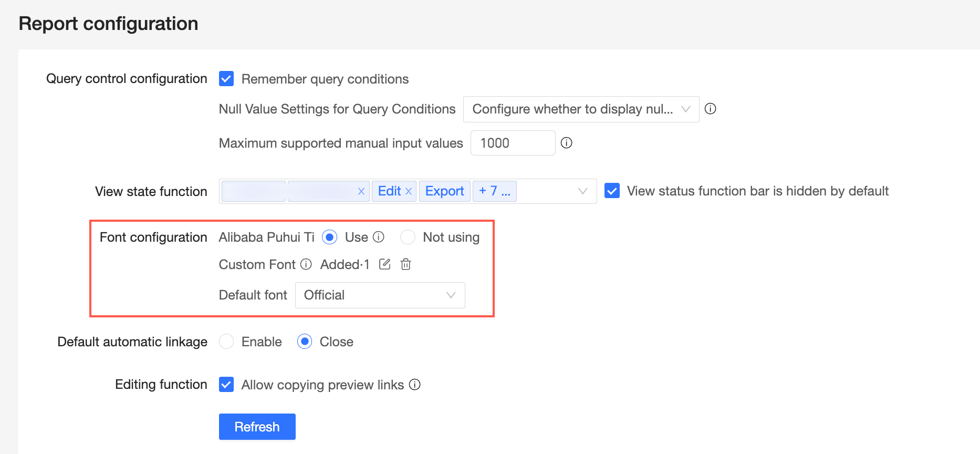Click the Export tag in View state function

pyautogui.click(x=444, y=191)
